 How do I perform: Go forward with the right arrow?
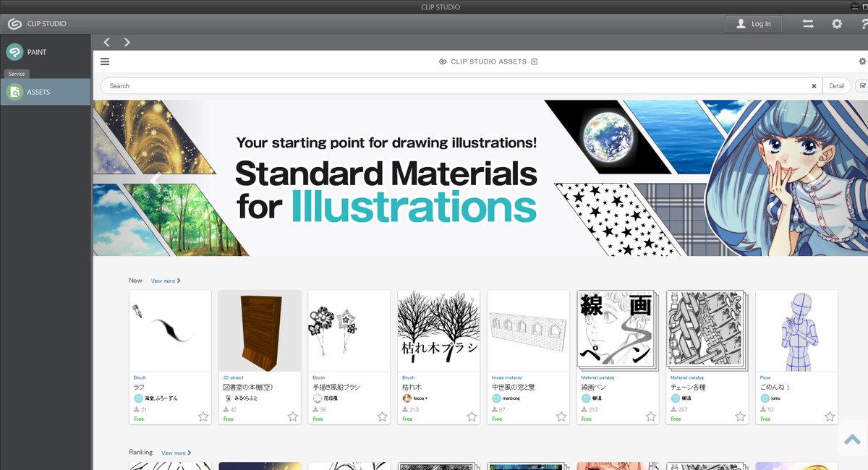(127, 42)
